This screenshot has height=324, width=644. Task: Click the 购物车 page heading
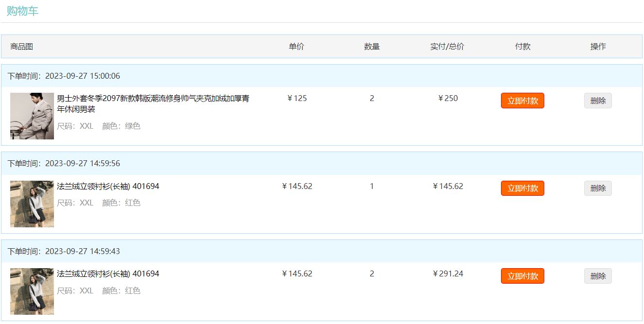point(22,11)
